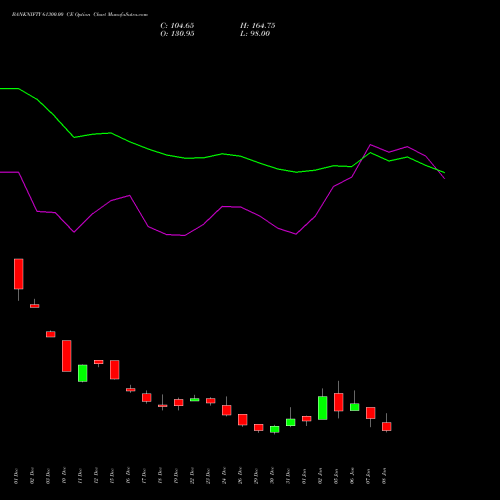The image size is (500, 500).
Task: Click the red candlestick for 24 Dec
Action: [227, 410]
